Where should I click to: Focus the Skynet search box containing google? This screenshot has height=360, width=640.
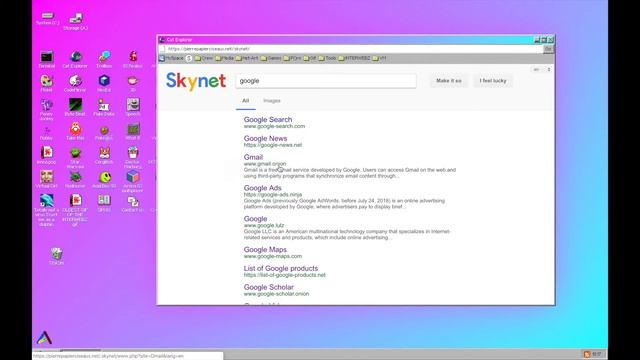click(x=326, y=81)
